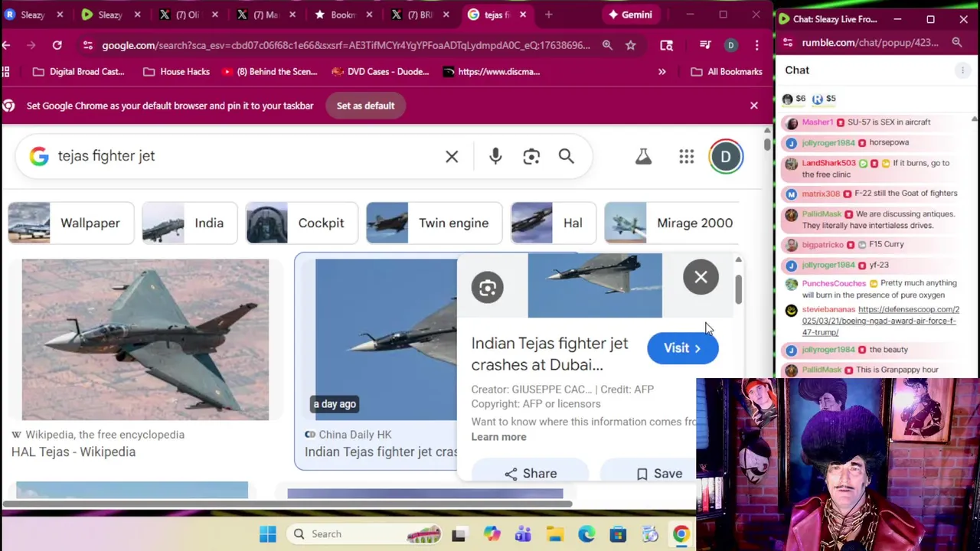Viewport: 980px width, 551px height.
Task: Search by image with camera icon
Action: (x=531, y=156)
